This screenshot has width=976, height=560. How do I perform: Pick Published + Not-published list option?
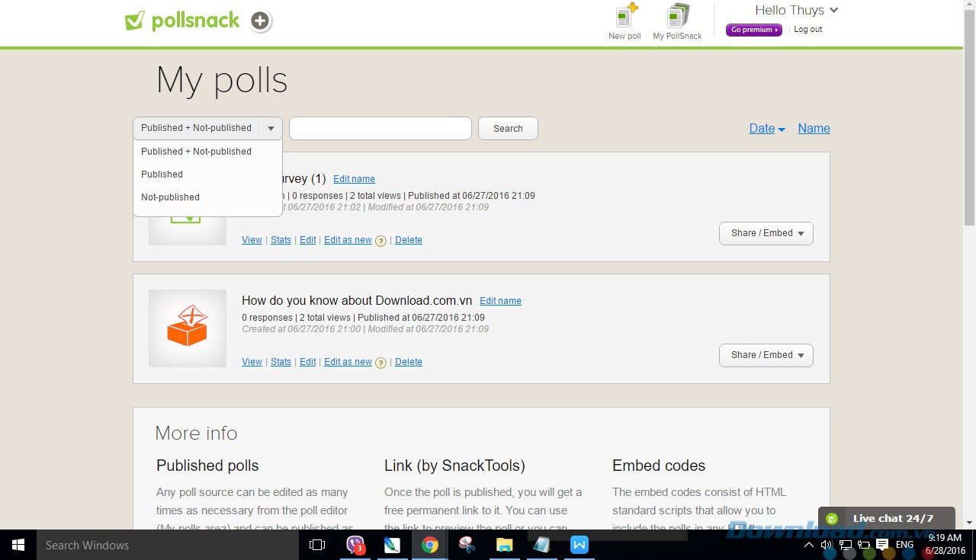coord(196,152)
